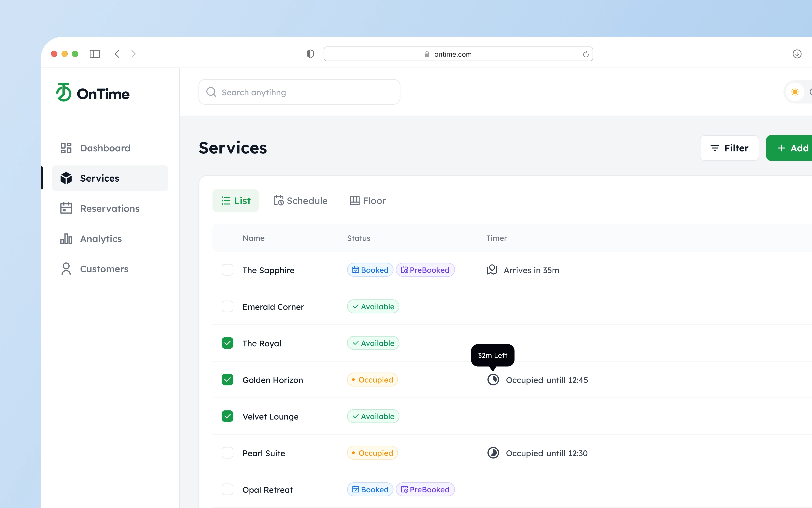Click the ontime.com address bar
Viewport: 812px width, 508px height.
[x=458, y=54]
